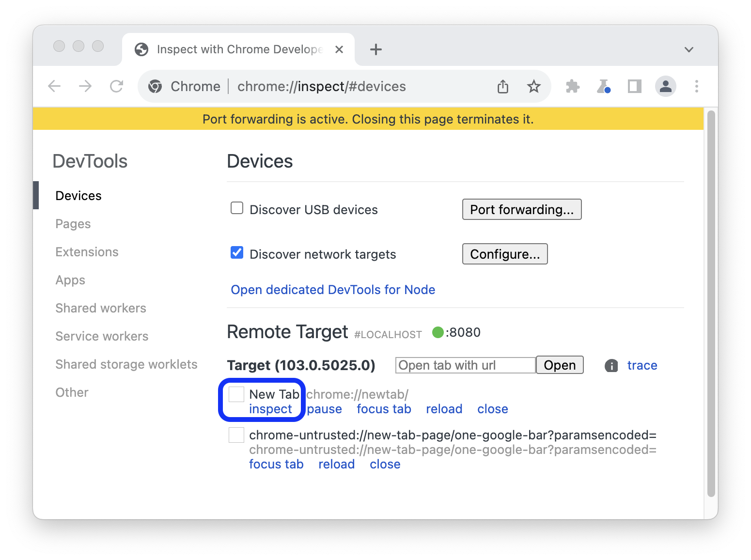Image resolution: width=751 pixels, height=560 pixels.
Task: Uncheck Discover network targets
Action: 236,252
